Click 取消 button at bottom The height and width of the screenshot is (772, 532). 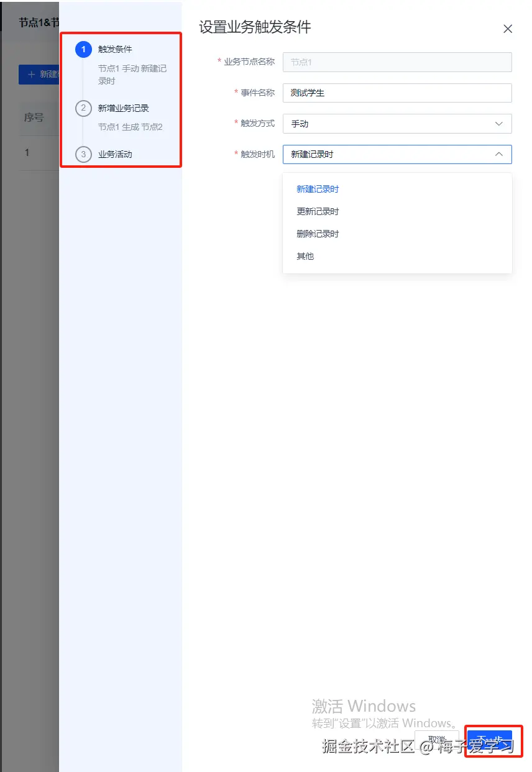[x=437, y=741]
